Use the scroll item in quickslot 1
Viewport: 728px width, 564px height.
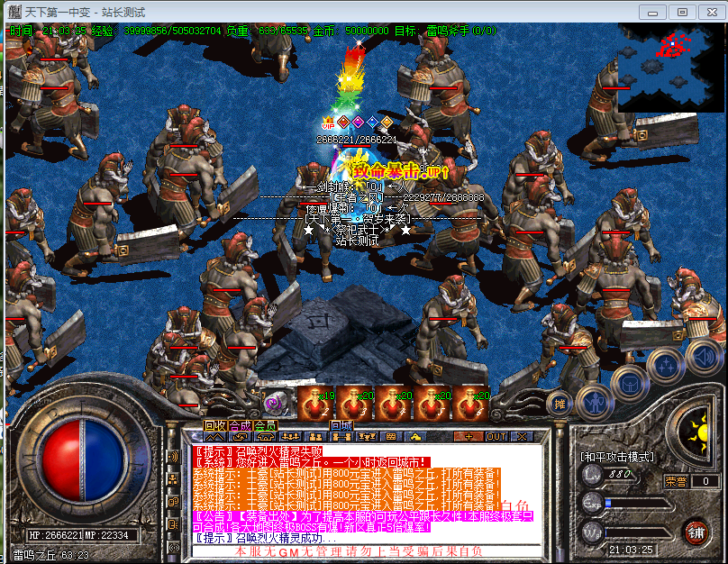277,402
